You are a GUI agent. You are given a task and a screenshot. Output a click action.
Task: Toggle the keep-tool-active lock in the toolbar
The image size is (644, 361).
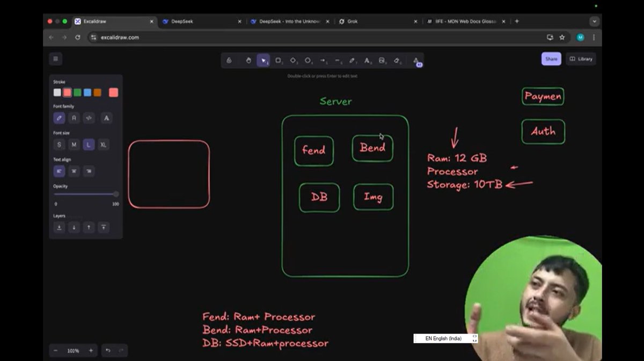[230, 61]
